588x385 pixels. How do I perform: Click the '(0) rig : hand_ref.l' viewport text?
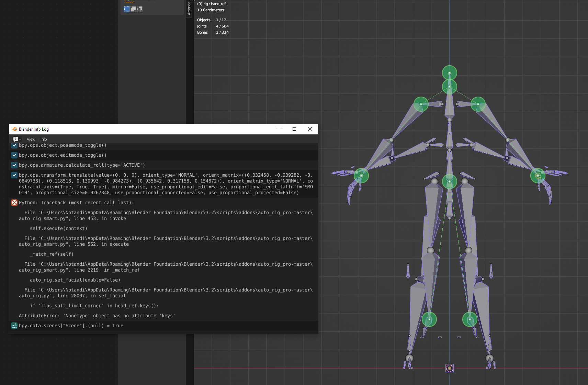coord(212,4)
